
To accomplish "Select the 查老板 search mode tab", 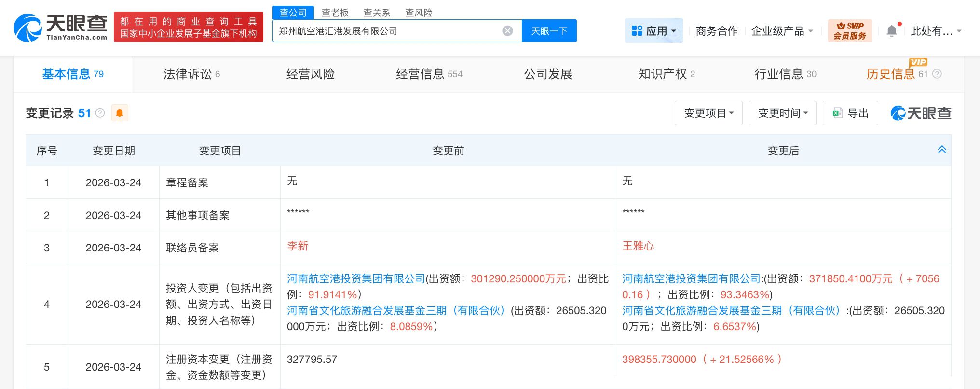I will 335,13.
